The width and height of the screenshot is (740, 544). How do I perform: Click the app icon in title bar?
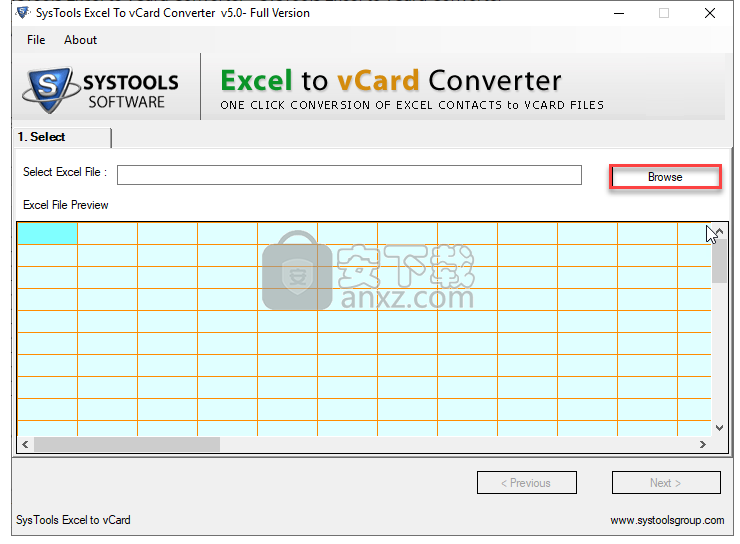23,12
